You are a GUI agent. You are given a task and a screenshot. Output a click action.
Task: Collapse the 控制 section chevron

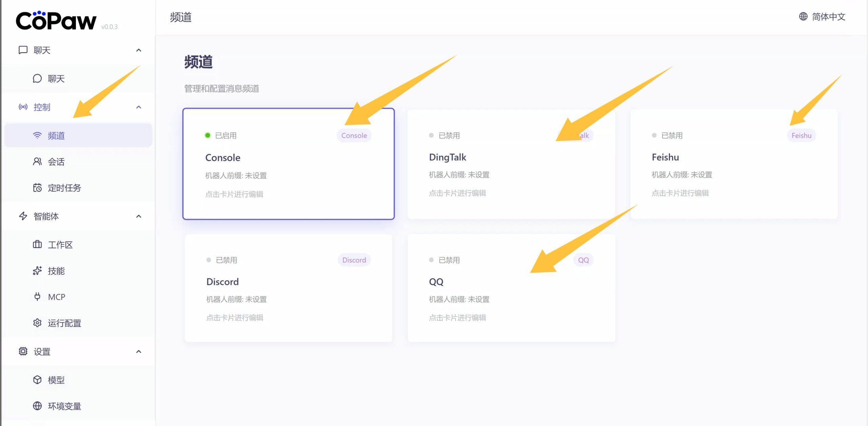[x=138, y=107]
